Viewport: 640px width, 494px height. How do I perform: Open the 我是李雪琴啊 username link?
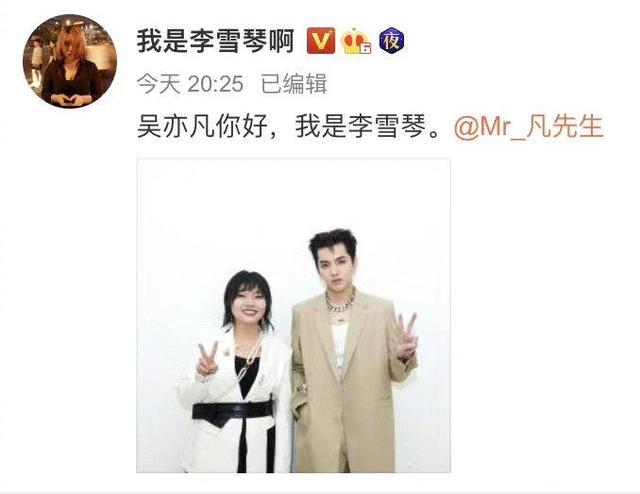click(x=215, y=41)
